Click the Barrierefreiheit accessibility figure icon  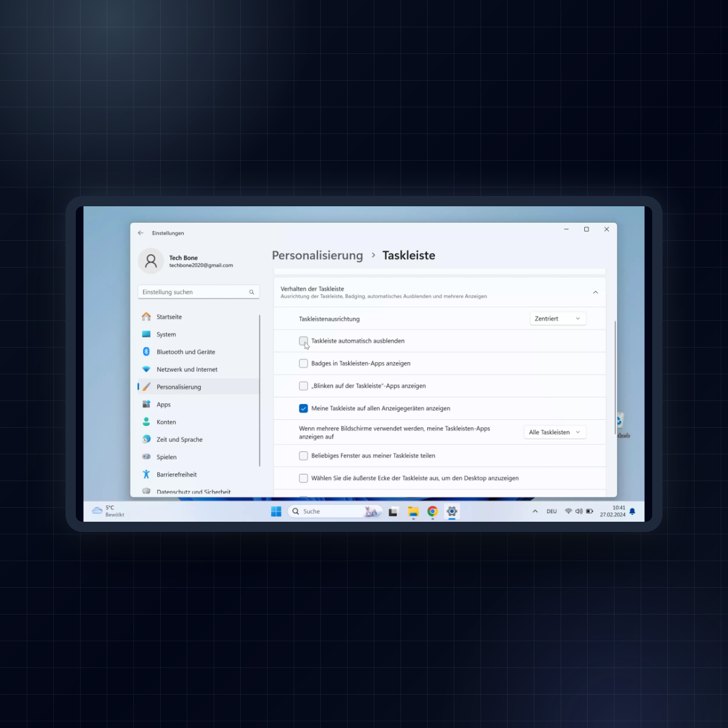146,474
